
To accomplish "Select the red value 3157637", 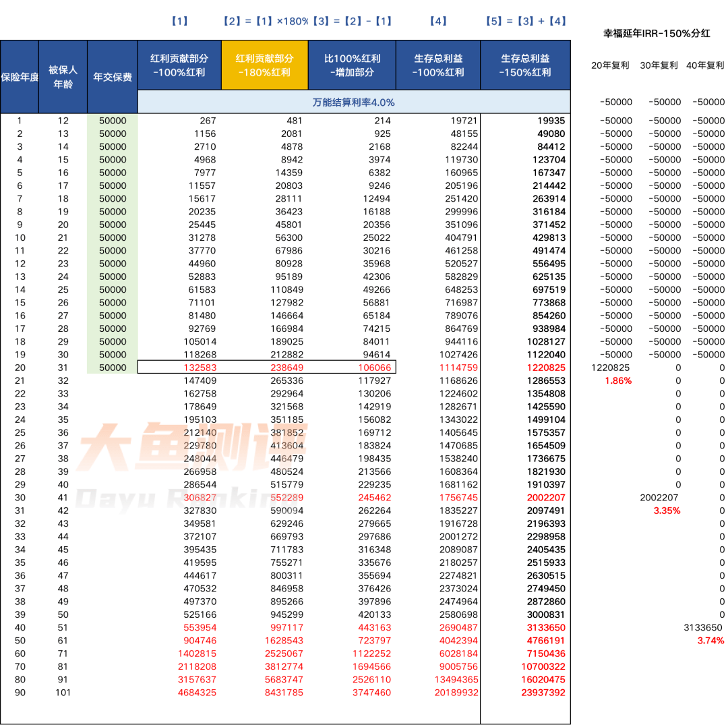I will click(x=198, y=680).
